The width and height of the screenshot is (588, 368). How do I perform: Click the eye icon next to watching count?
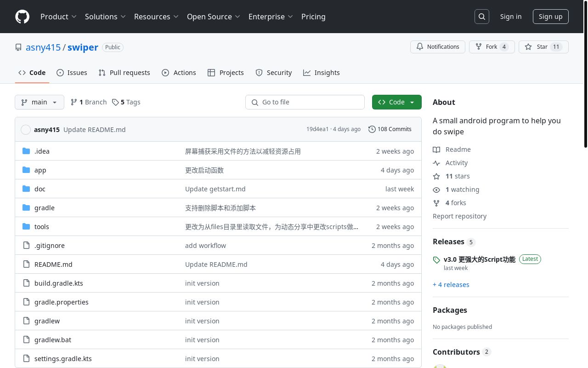[x=437, y=190]
